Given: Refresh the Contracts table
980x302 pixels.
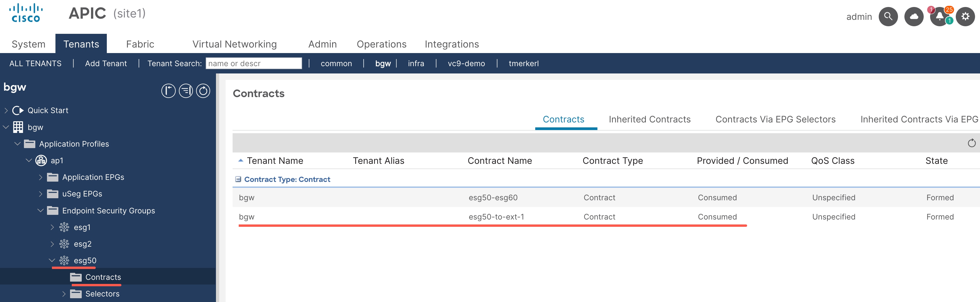Looking at the screenshot, I should [971, 143].
